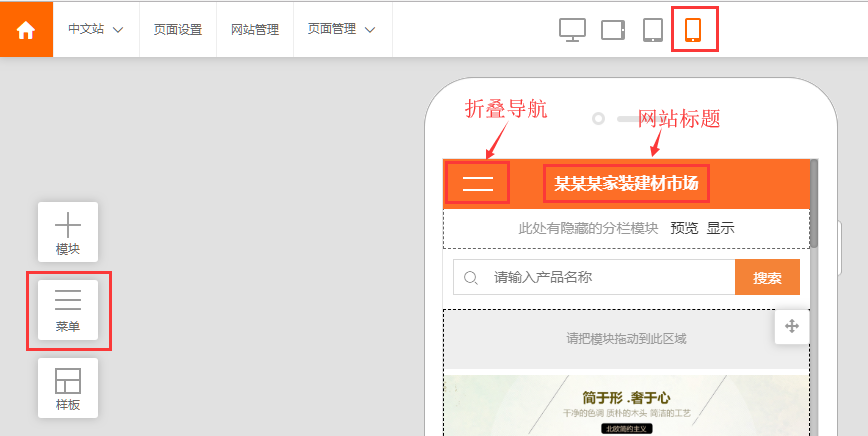
Task: Expand the 页面管理 dropdown
Action: tap(341, 29)
